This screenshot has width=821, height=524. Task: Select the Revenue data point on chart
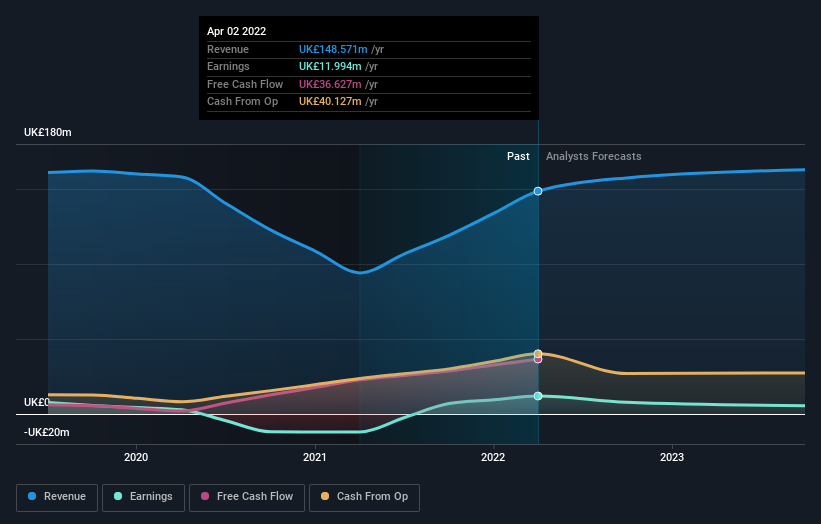coord(538,191)
